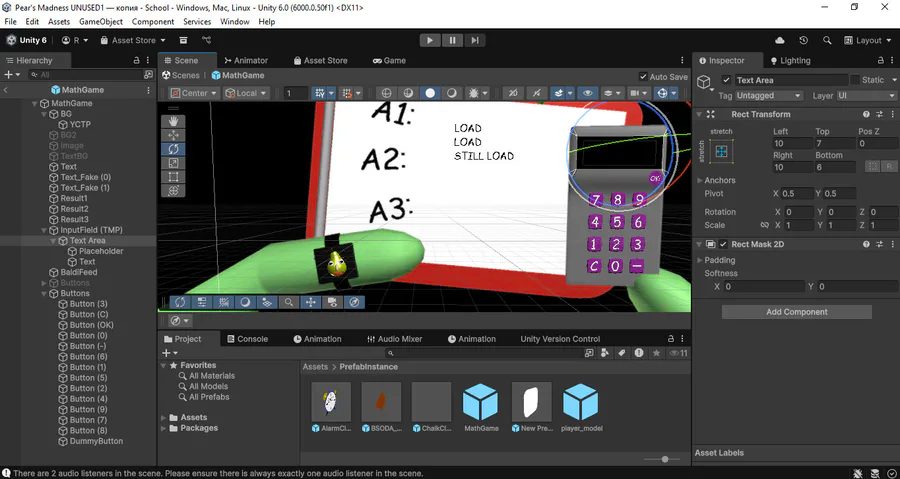Click the version control branch icon
Screen dimensions: 900x479
pyautogui.click(x=207, y=40)
